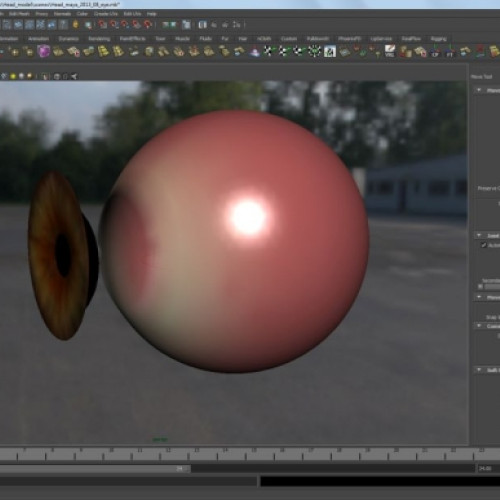Screen dimensions: 500x500
Task: Open the Edit Mesh menu
Action: click(19, 14)
